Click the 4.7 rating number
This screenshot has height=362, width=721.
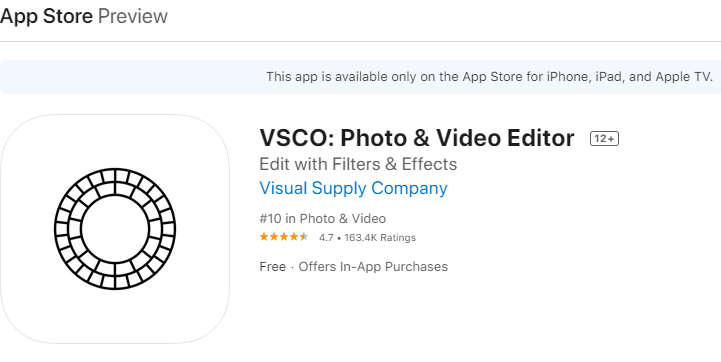tap(326, 238)
